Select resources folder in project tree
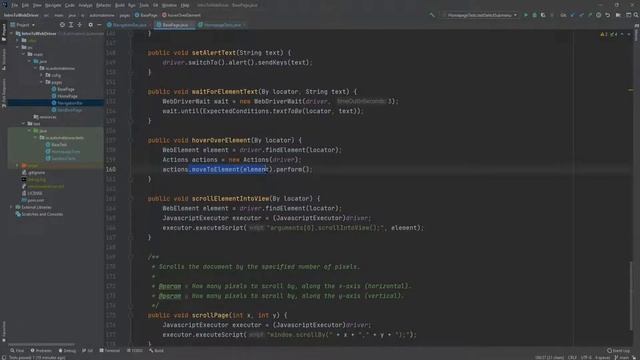The width and height of the screenshot is (640, 360). coord(45,117)
